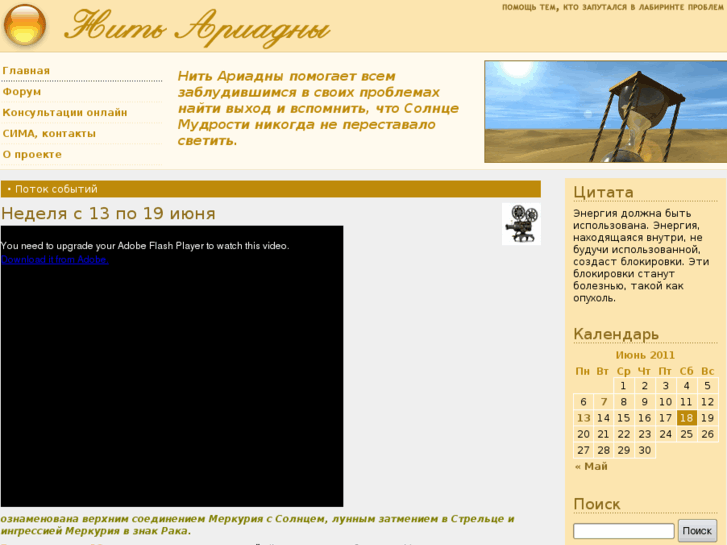Click the Июнь 2011 calendar caption

point(645,355)
